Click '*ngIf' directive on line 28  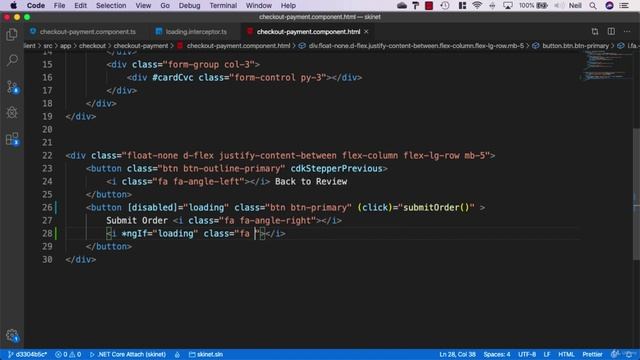click(x=134, y=233)
